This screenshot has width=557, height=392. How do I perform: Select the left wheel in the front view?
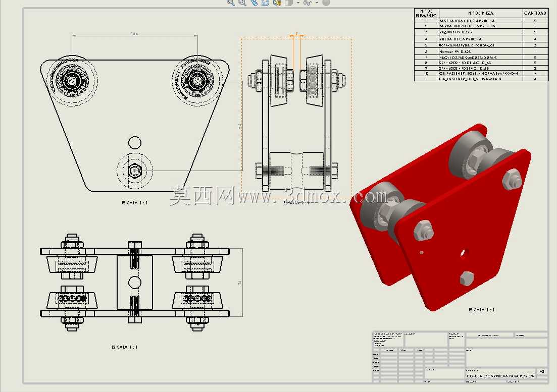click(71, 80)
